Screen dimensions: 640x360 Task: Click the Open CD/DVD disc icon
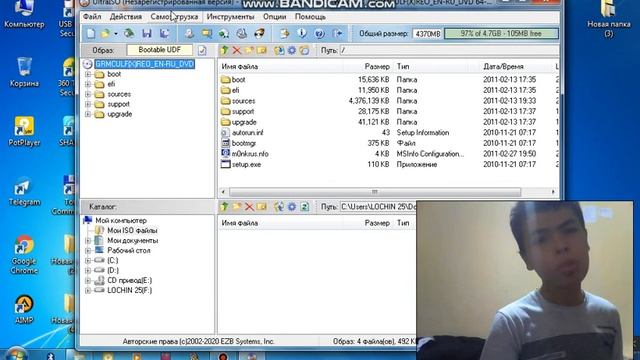(129, 33)
